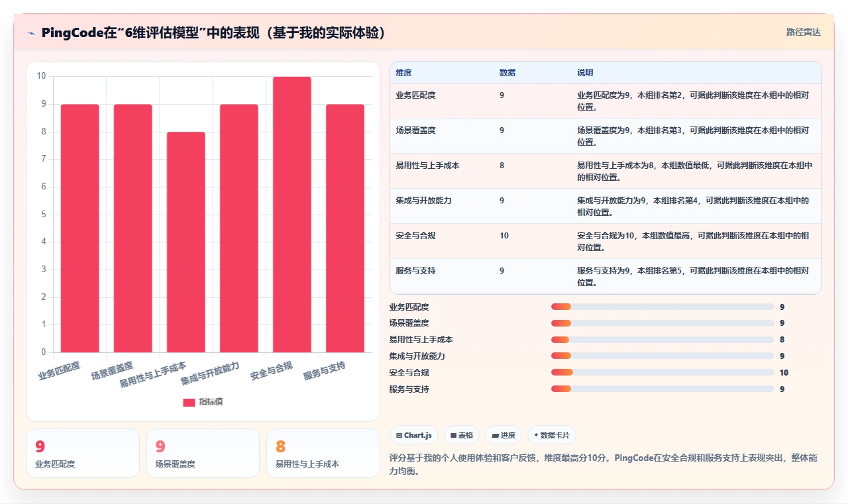This screenshot has height=504, width=848.
Task: Click the 业务匹配度 bar in the chart
Action: point(80,228)
